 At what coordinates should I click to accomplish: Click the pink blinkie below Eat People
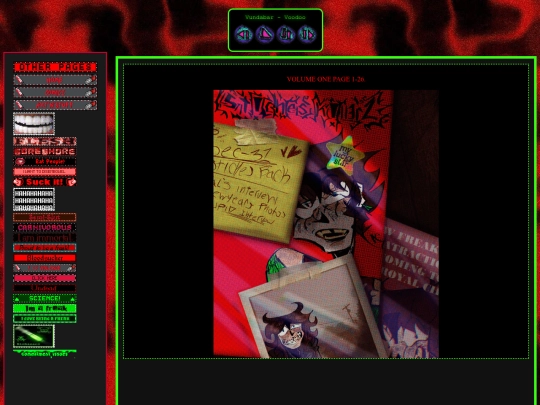(x=45, y=172)
